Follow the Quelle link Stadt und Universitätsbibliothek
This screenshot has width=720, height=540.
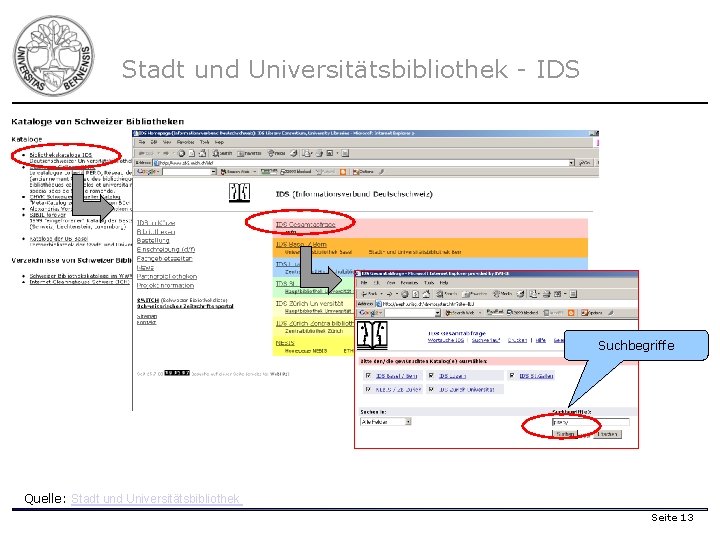click(155, 498)
